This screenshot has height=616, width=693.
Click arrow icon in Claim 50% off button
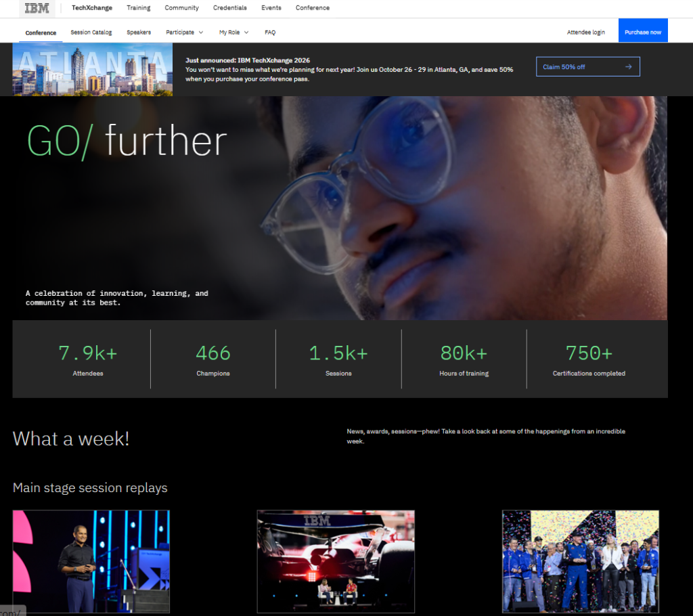pyautogui.click(x=629, y=67)
